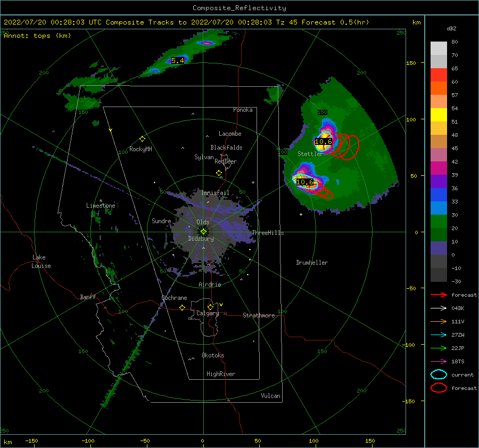479x448 pixels.
Task: Click the green 22JP arrow legend icon
Action: (x=439, y=348)
